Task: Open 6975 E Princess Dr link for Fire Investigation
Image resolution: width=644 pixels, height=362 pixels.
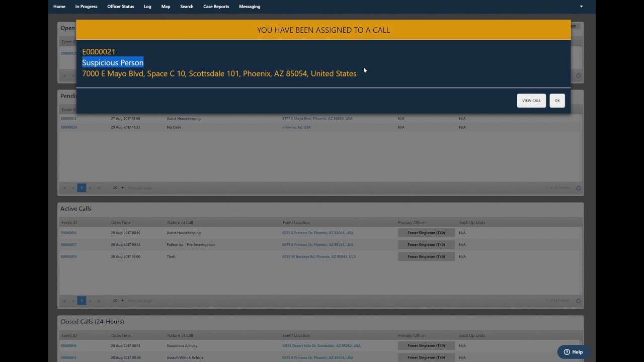Action: point(318,245)
